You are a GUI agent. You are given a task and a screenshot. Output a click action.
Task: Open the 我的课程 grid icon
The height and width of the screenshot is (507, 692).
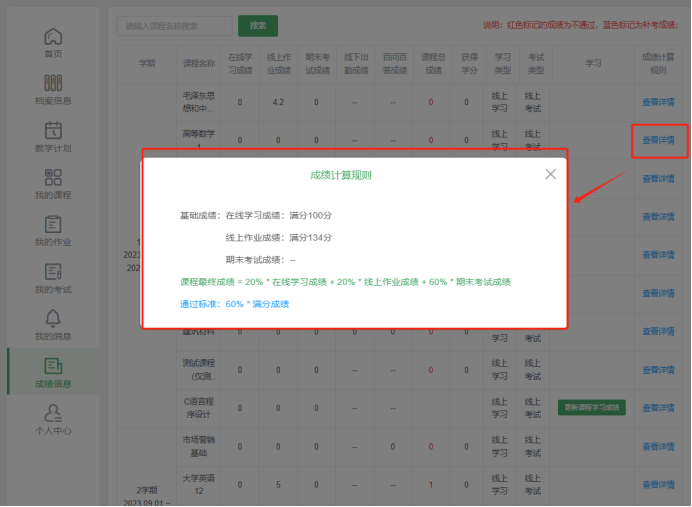tap(53, 177)
